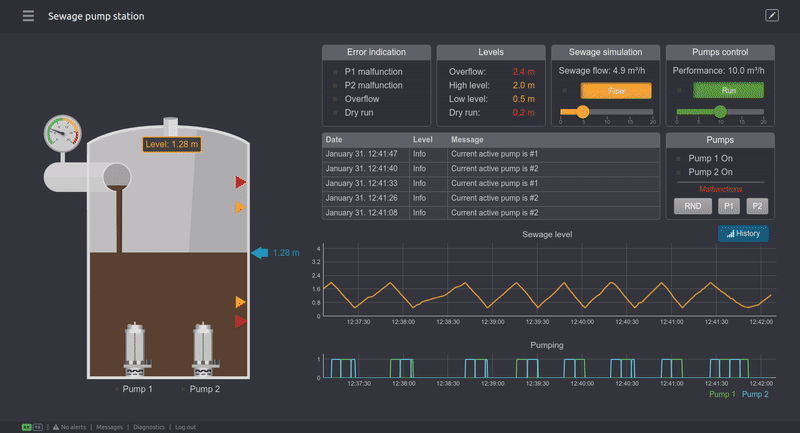The image size is (800, 433).
Task: Click the sewage flow slider handle
Action: point(582,112)
